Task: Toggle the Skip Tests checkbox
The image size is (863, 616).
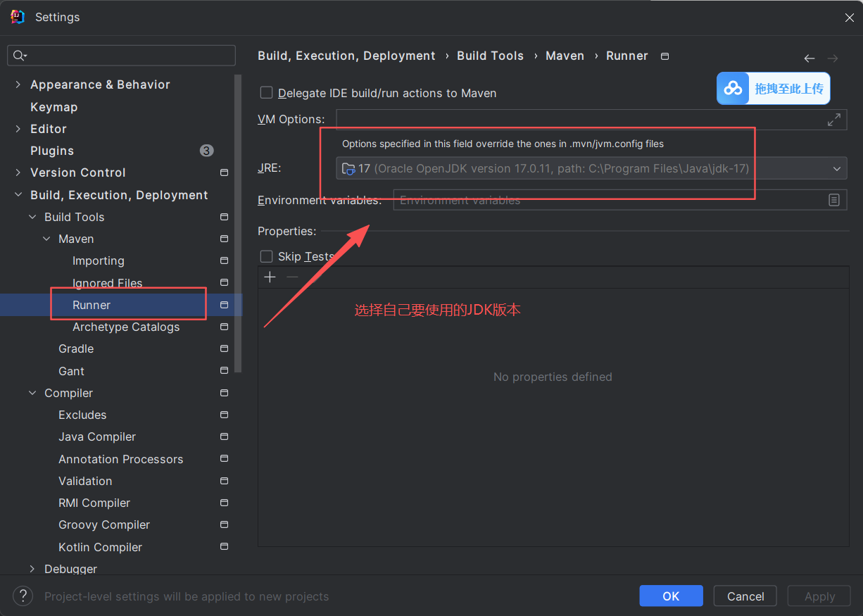Action: [x=266, y=256]
